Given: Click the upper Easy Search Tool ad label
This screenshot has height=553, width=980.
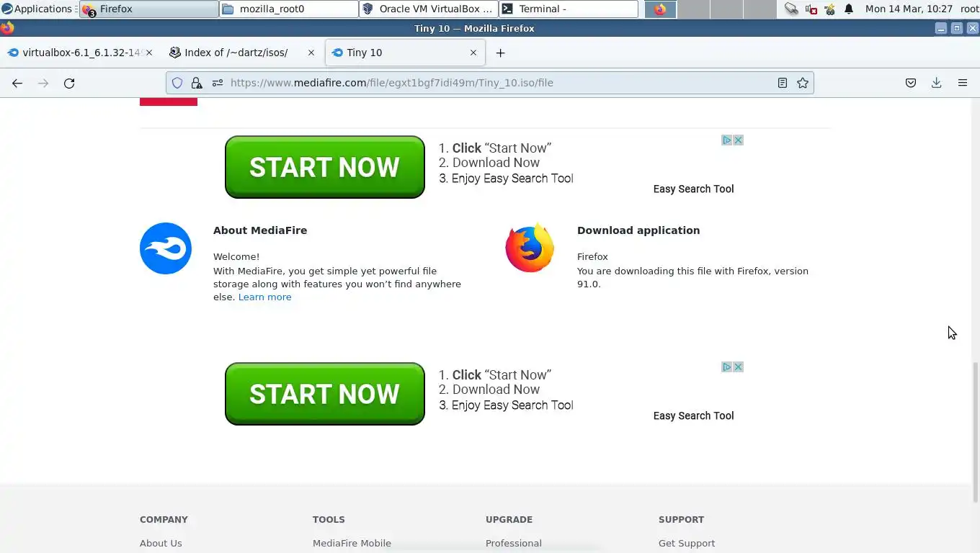Looking at the screenshot, I should pos(693,189).
